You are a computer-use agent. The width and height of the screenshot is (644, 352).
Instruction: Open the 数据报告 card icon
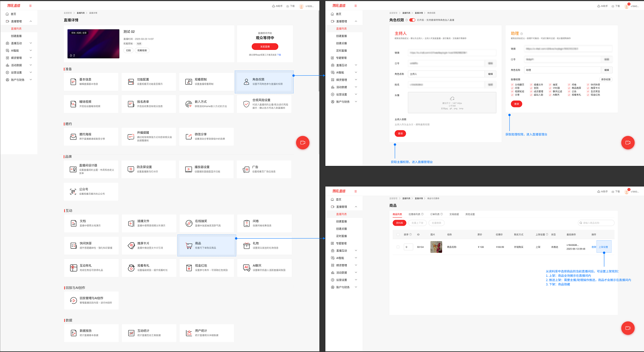point(73,333)
